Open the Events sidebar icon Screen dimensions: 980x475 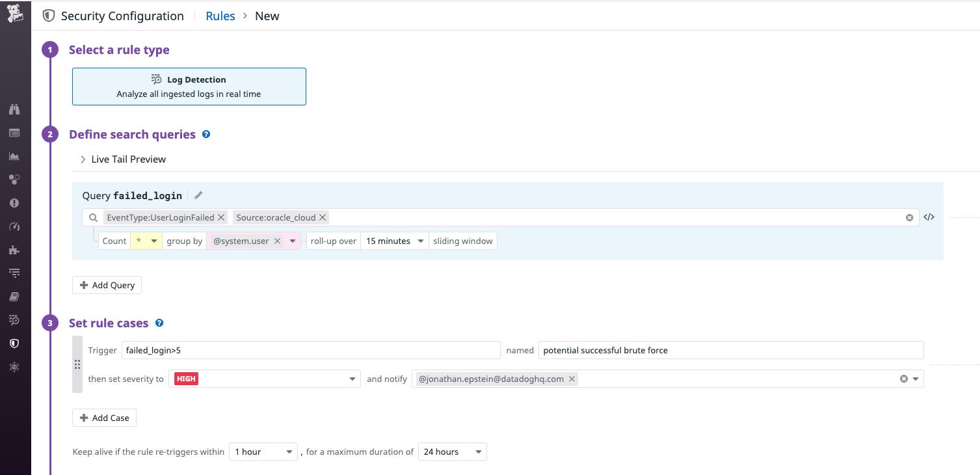(14, 133)
